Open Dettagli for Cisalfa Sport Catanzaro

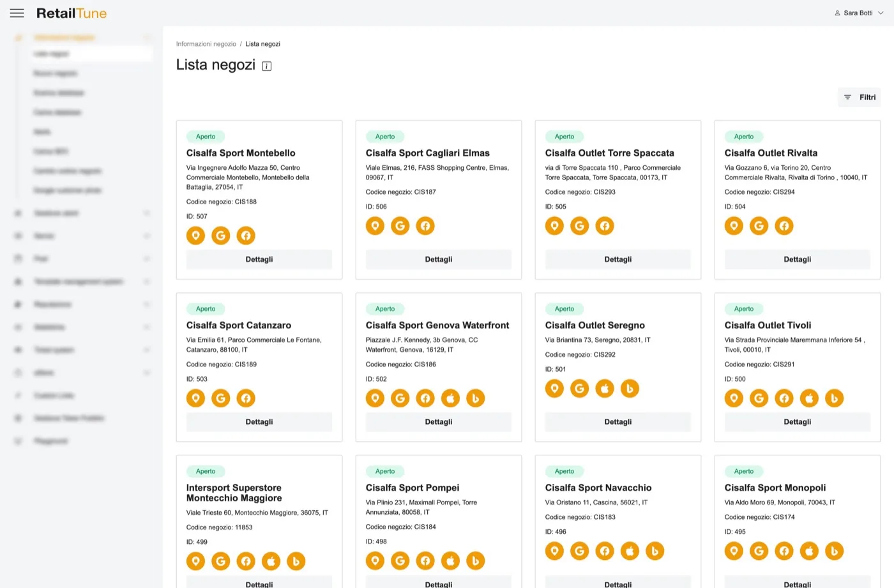(x=259, y=422)
